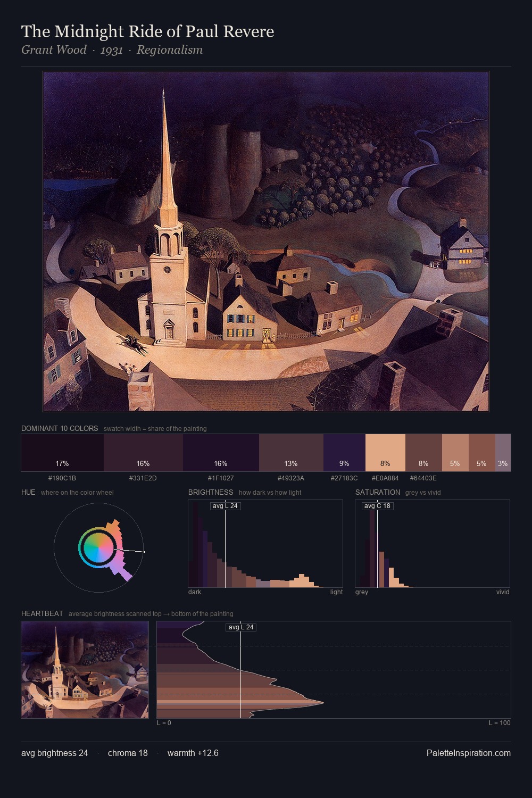Click the 'L = 100' axis label
Viewport: 532px width, 798px height.
(x=500, y=723)
